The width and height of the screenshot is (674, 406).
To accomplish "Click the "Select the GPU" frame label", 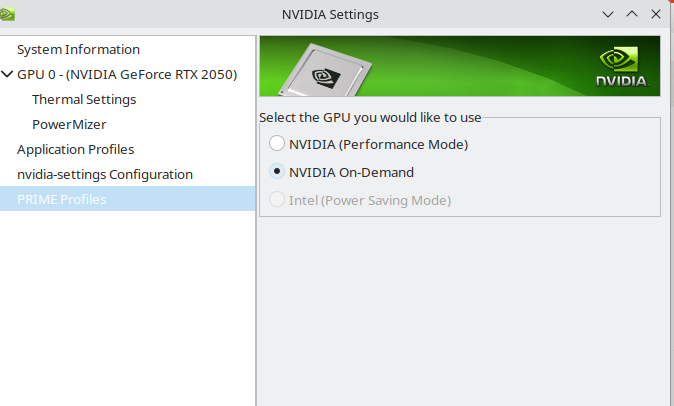I will [x=370, y=118].
